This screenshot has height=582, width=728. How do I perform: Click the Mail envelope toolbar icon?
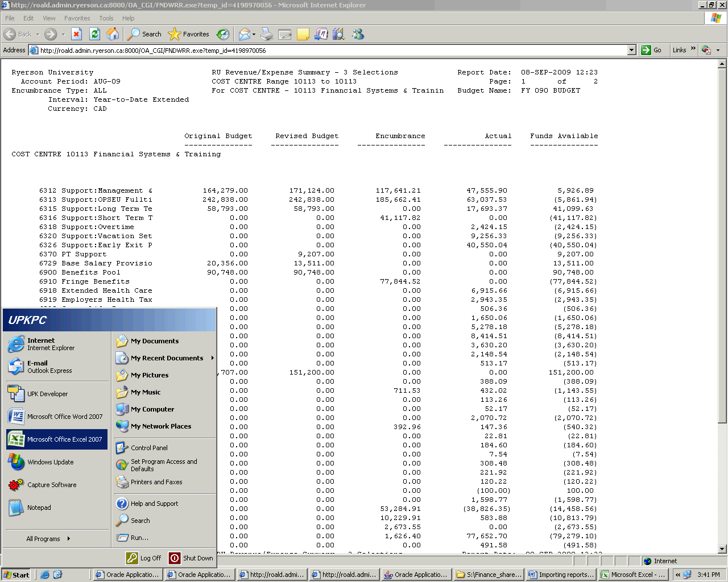pos(244,34)
